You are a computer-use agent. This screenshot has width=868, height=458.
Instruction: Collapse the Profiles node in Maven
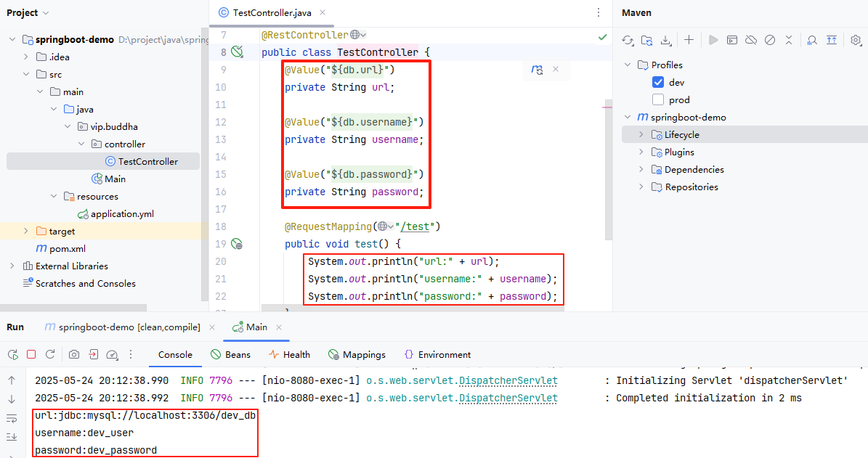[x=628, y=65]
